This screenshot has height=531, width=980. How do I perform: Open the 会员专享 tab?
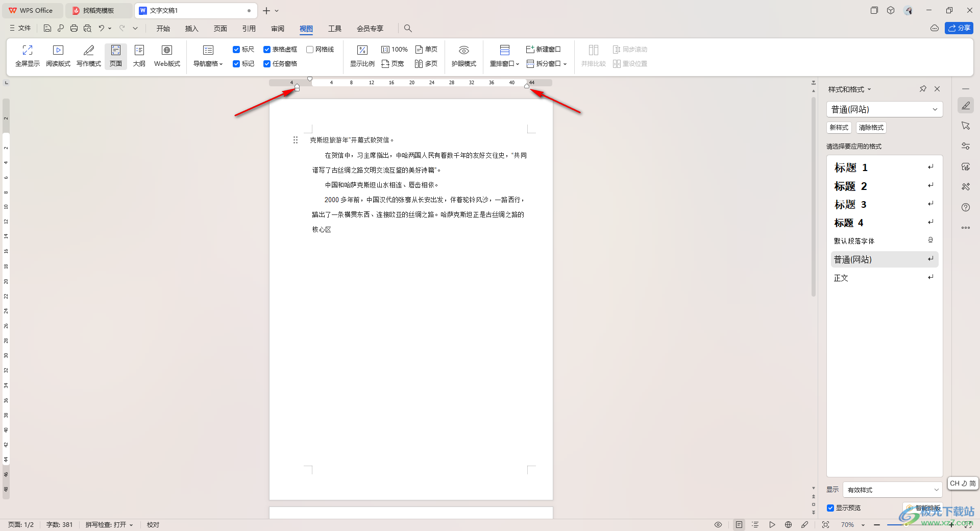(370, 29)
